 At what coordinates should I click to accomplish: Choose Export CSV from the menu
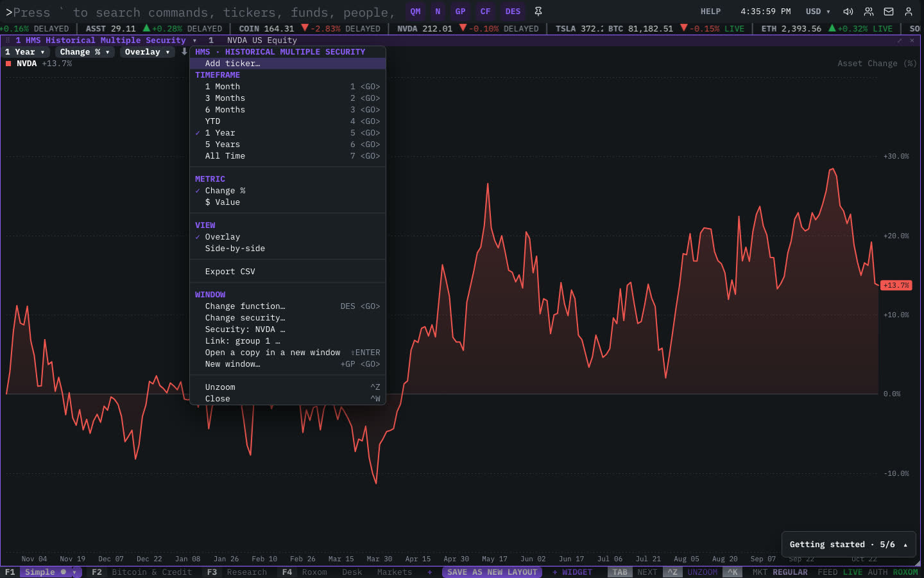coord(287,272)
